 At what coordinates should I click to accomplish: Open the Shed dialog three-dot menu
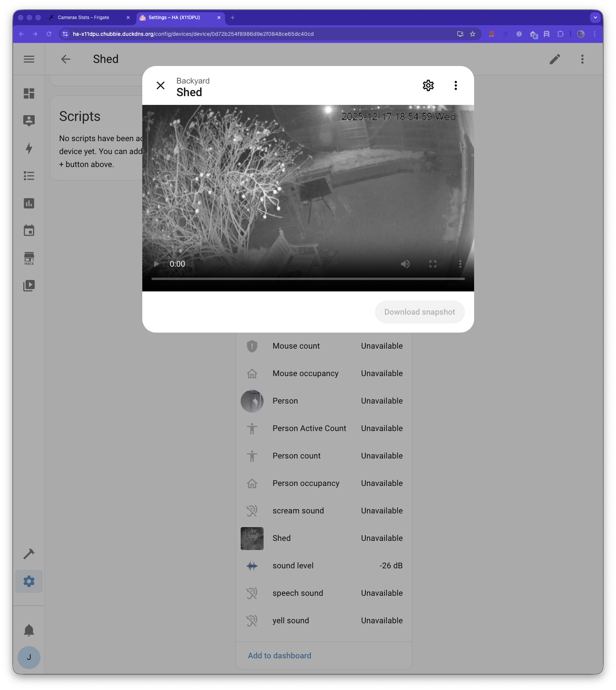tap(456, 85)
